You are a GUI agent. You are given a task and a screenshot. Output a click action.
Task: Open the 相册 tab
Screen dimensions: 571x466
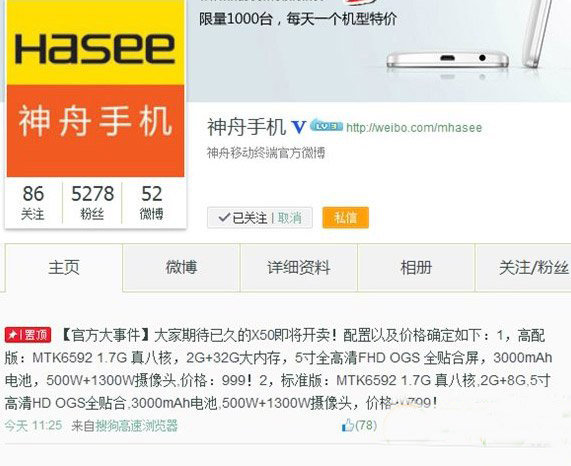click(416, 268)
